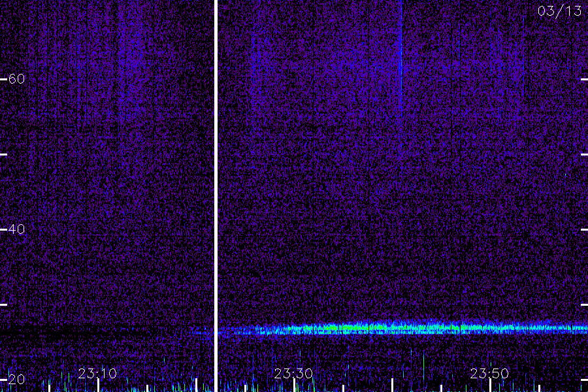Click the 03/13 date label

point(559,11)
